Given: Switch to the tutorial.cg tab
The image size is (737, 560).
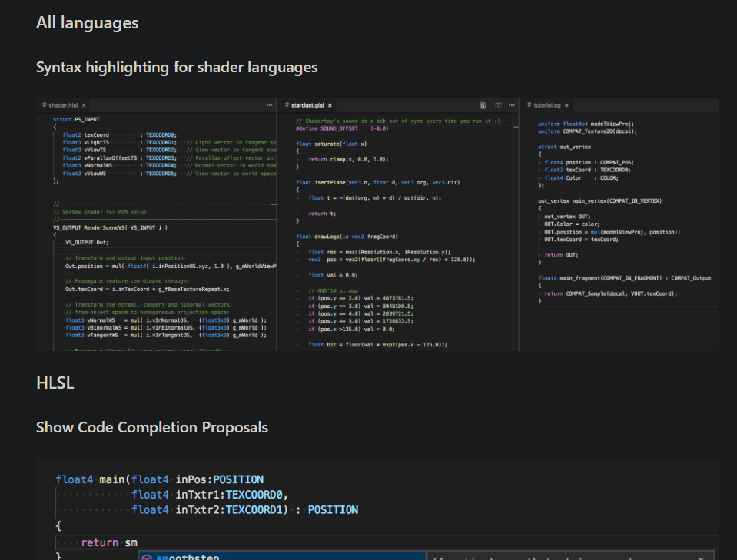Looking at the screenshot, I should coord(546,106).
